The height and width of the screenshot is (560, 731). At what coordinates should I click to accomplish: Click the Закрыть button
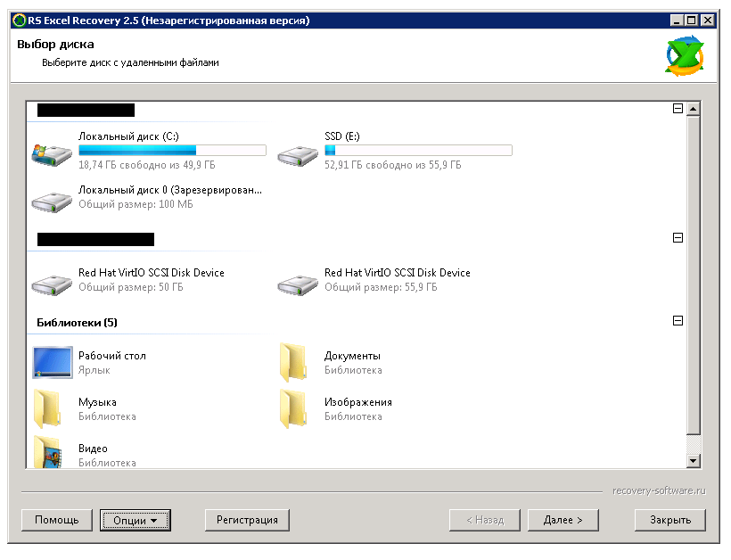pyautogui.click(x=670, y=520)
